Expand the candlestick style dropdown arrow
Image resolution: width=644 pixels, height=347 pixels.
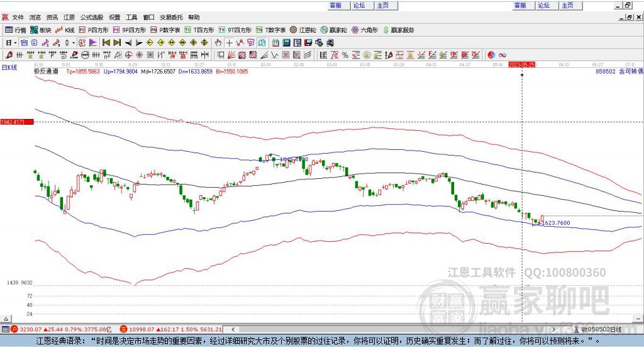click(x=73, y=43)
